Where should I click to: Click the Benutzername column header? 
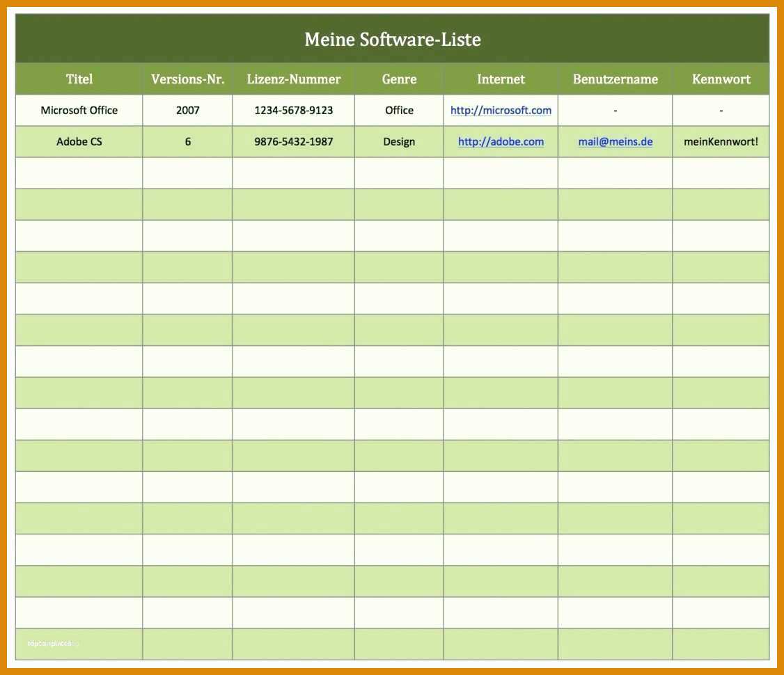(x=615, y=79)
